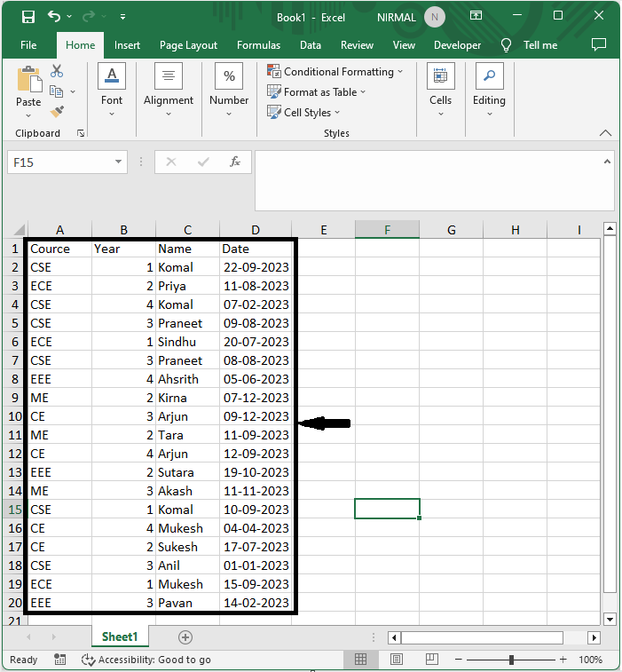
Task: Click Accessibility: Good to go status
Action: (146, 660)
